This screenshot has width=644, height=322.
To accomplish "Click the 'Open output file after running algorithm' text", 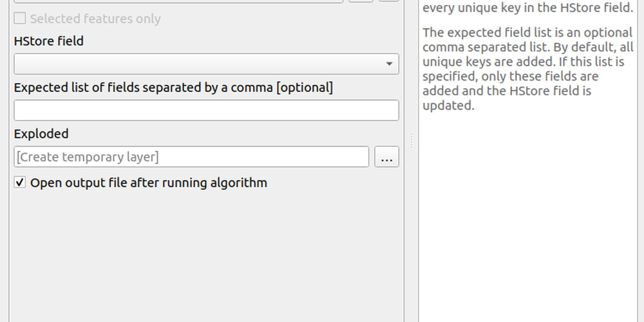I will 149,183.
